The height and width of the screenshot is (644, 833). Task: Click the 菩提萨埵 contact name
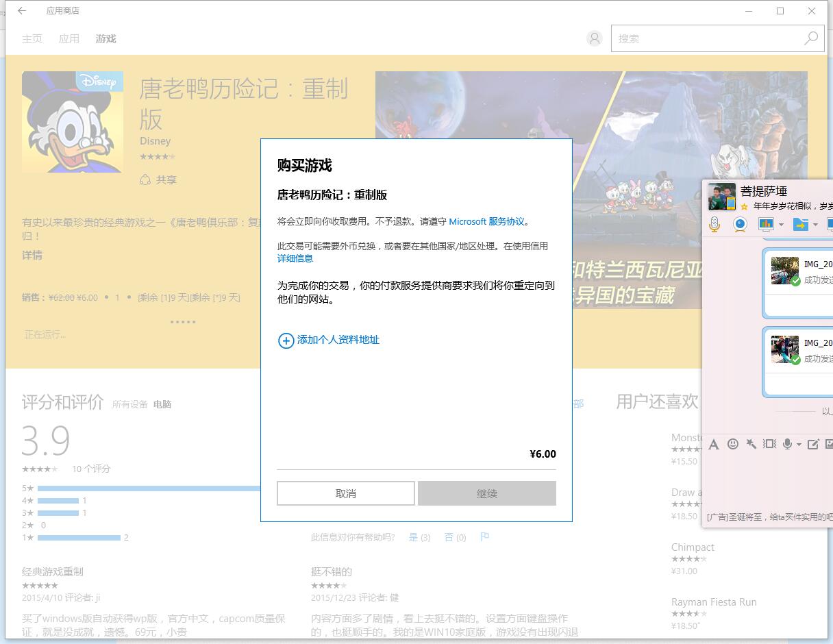tap(764, 191)
